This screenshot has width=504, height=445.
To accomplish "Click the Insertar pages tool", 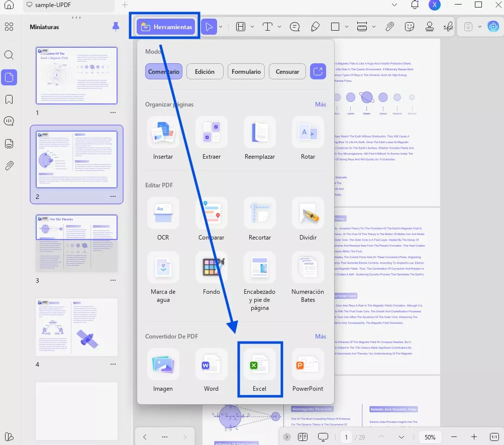I will pos(163,139).
